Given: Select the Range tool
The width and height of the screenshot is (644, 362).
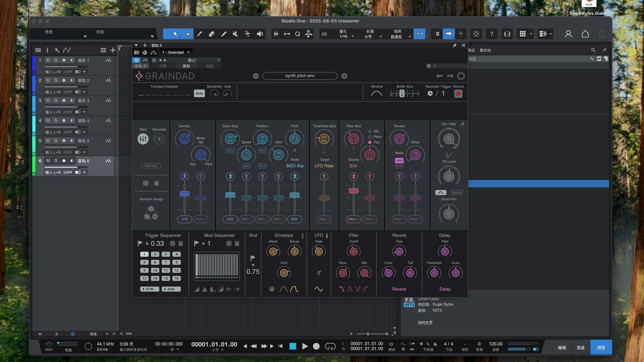Looking at the screenshot, I should 187,34.
